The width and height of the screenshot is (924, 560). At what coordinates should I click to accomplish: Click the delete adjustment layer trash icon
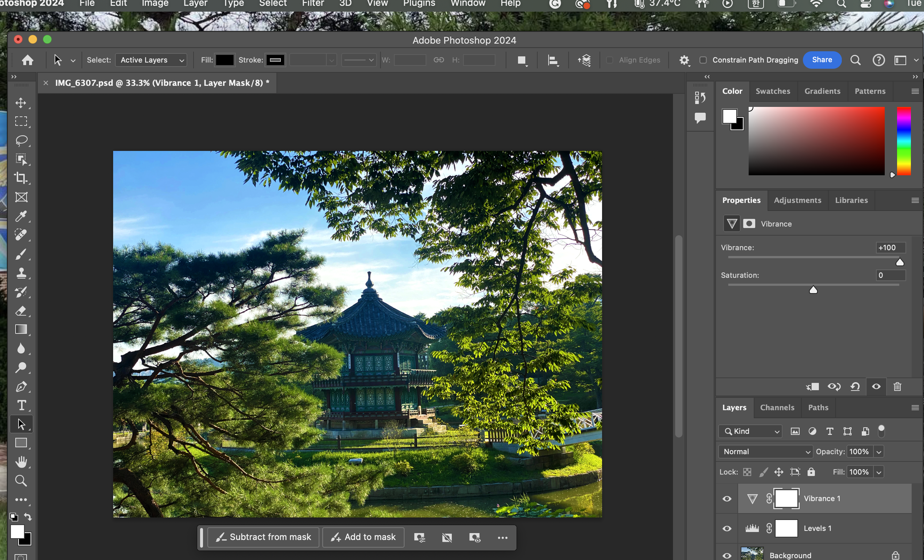click(897, 387)
